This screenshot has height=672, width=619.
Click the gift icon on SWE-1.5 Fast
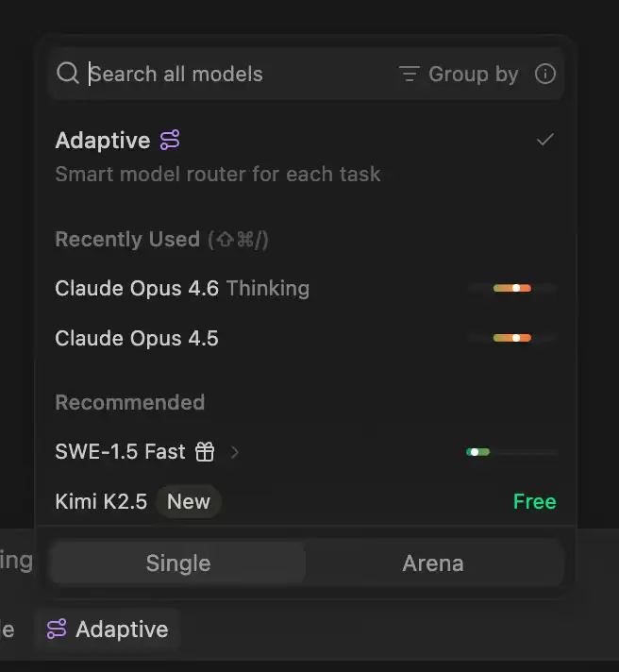[x=205, y=452]
